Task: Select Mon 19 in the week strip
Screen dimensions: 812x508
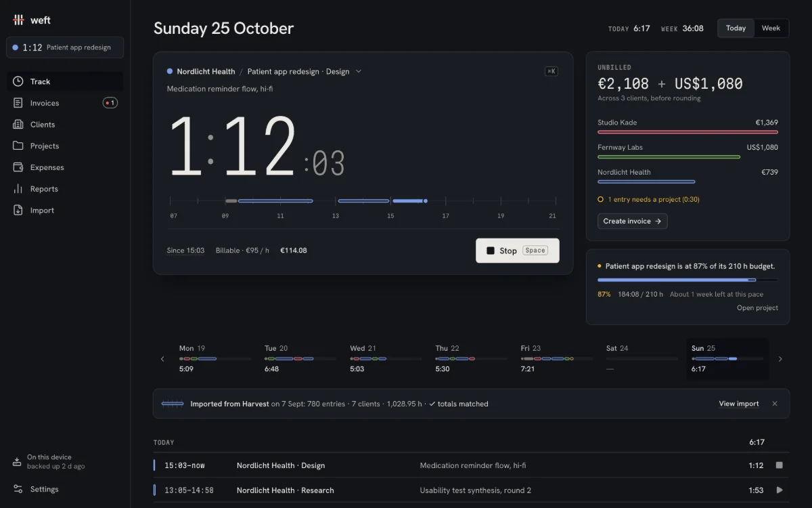Action: pyautogui.click(x=215, y=358)
